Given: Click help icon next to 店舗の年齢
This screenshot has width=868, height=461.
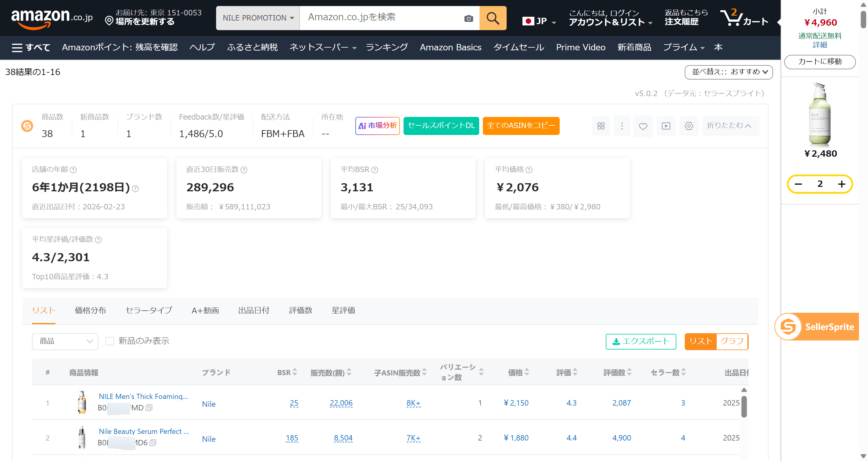Looking at the screenshot, I should (73, 170).
